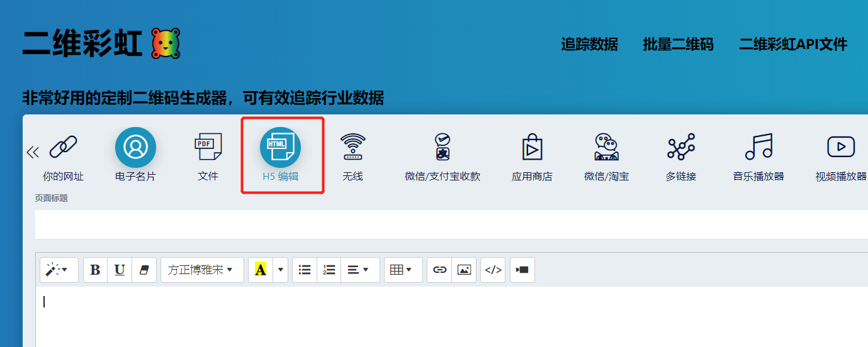Click the 页面标题 label text

pos(51,198)
